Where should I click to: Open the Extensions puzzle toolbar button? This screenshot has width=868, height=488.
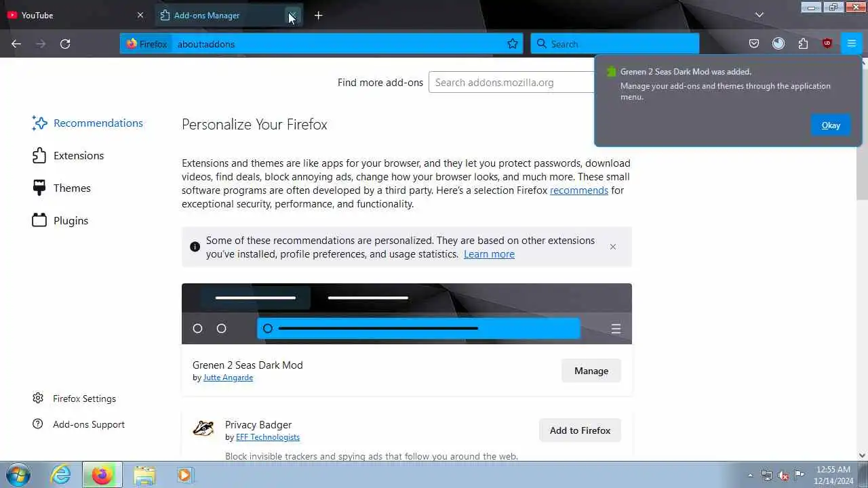click(x=803, y=44)
